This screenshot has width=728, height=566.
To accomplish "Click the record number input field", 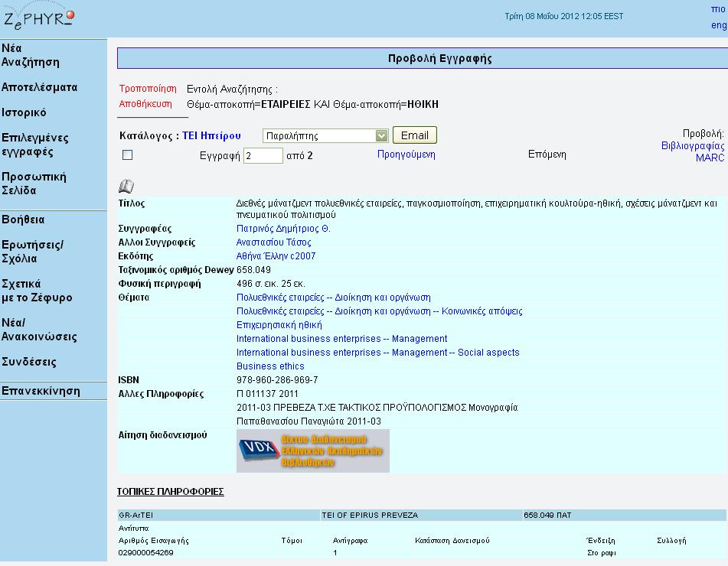I will click(263, 155).
